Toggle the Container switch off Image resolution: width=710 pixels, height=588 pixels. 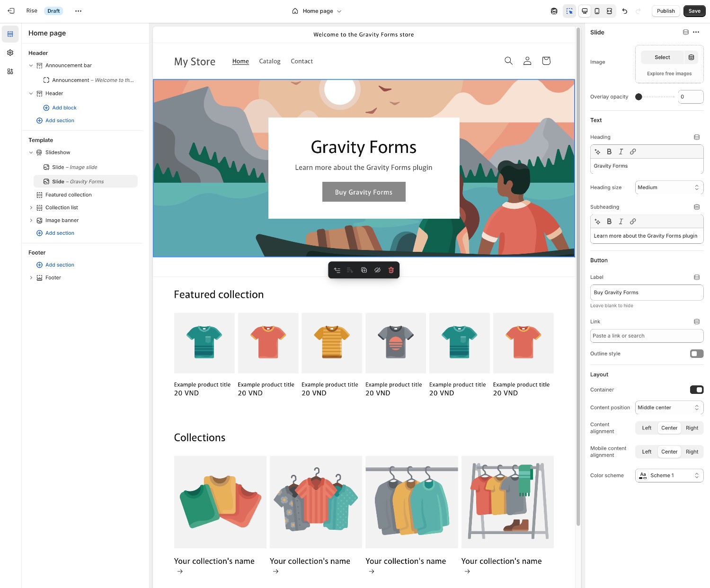(x=697, y=390)
